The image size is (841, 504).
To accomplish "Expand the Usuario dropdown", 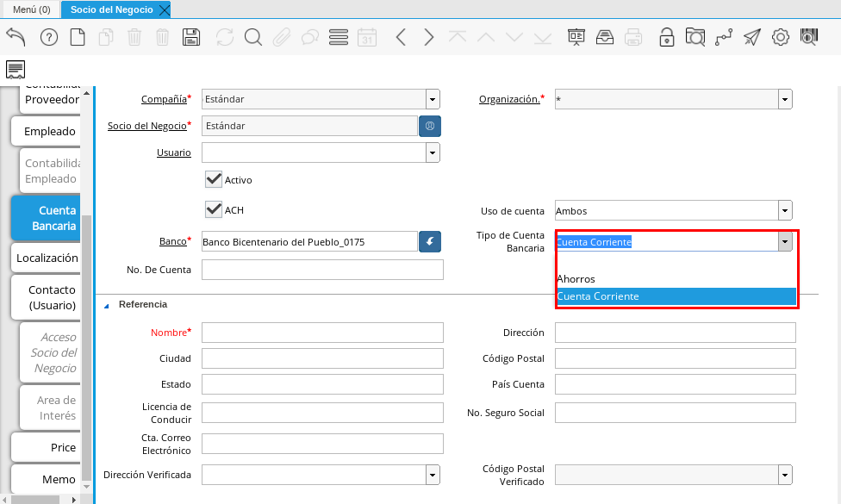I will point(432,152).
